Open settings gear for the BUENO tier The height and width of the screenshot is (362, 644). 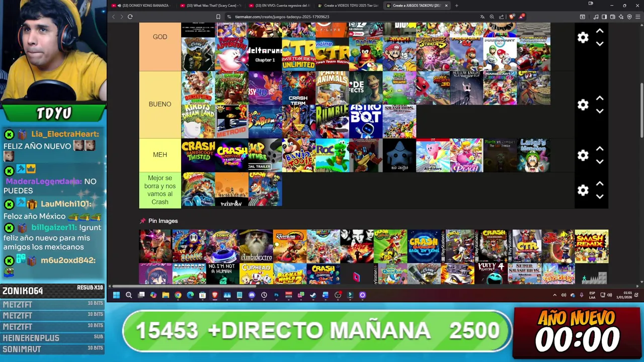pyautogui.click(x=583, y=105)
